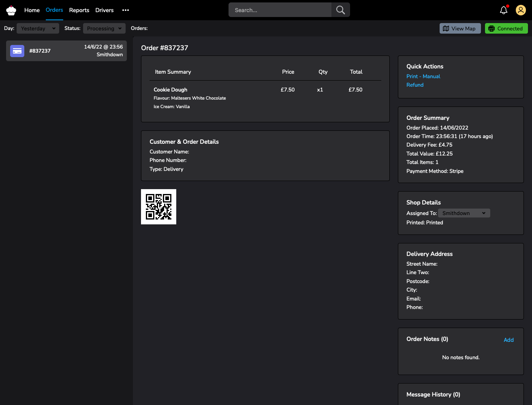Click 'Printed: Printed' status text
This screenshot has width=532, height=405.
click(425, 222)
